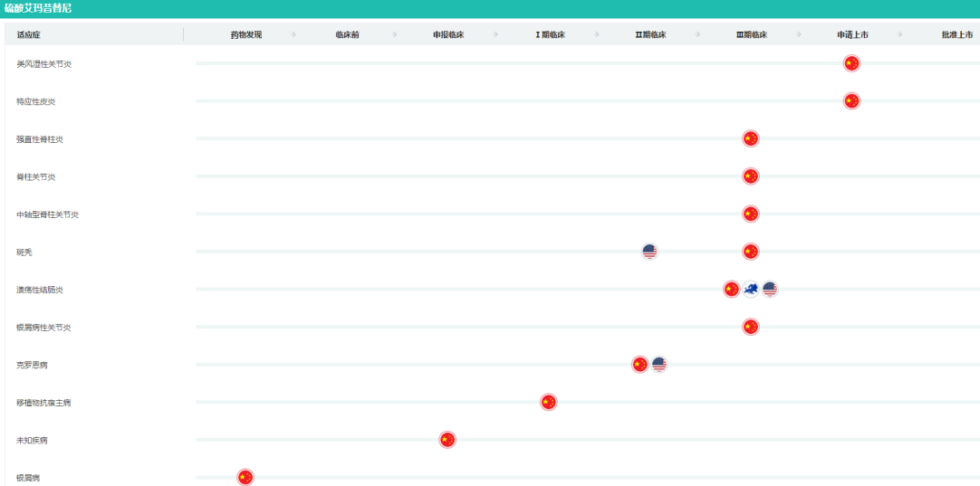This screenshot has height=486, width=980.
Task: Click China flag in 特应性皮炎 row
Action: tap(851, 100)
